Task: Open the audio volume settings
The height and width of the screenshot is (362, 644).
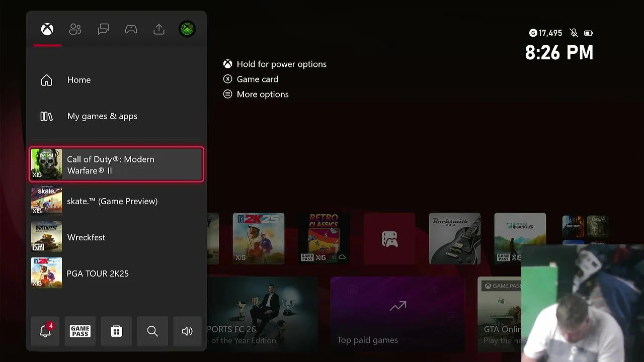Action: pyautogui.click(x=187, y=331)
